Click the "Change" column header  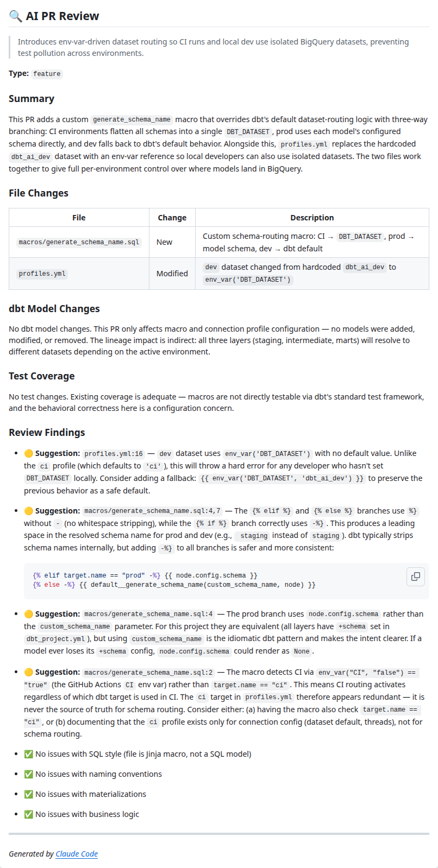[172, 218]
